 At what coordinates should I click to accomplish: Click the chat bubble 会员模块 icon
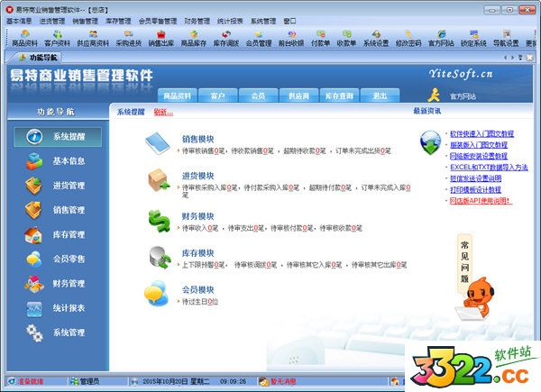[x=157, y=294]
